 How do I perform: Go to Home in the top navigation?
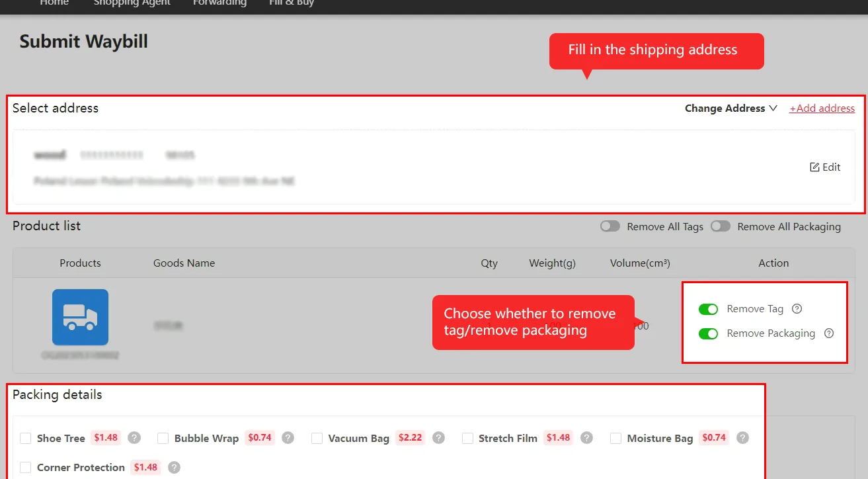point(54,3)
